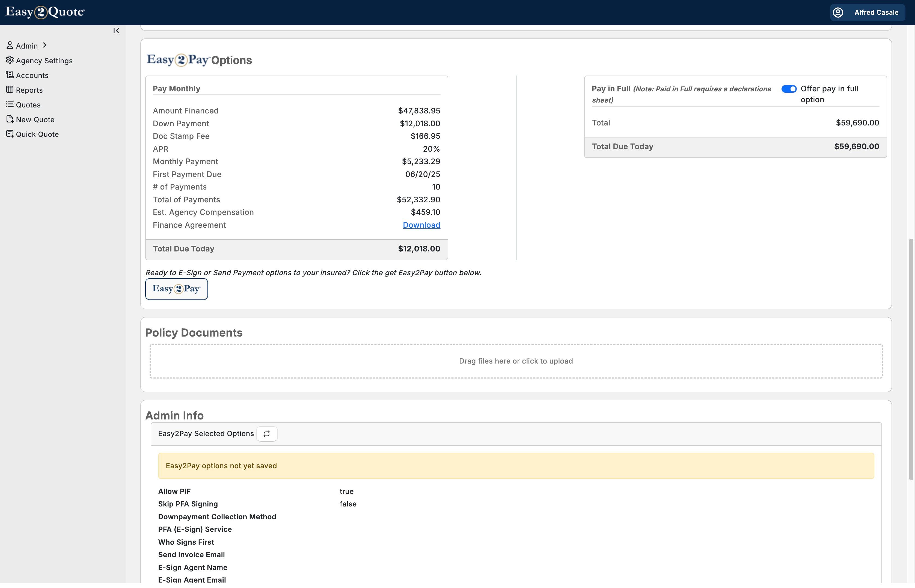Collapse the left sidebar panel

(116, 31)
